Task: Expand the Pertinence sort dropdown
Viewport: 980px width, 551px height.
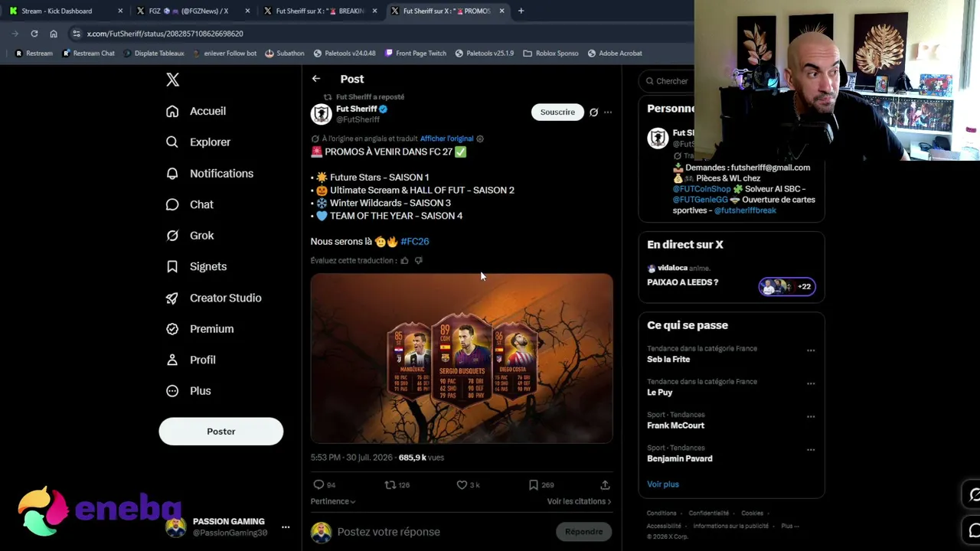Action: 333,501
